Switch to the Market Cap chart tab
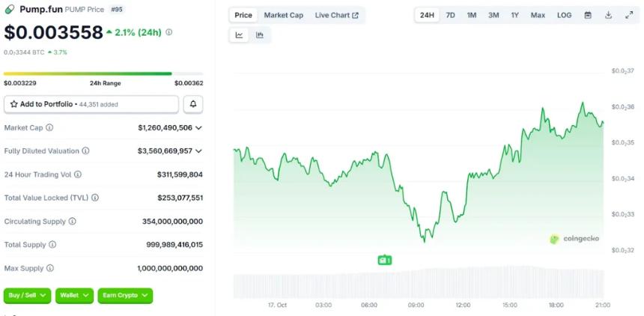The image size is (644, 316). tap(283, 15)
